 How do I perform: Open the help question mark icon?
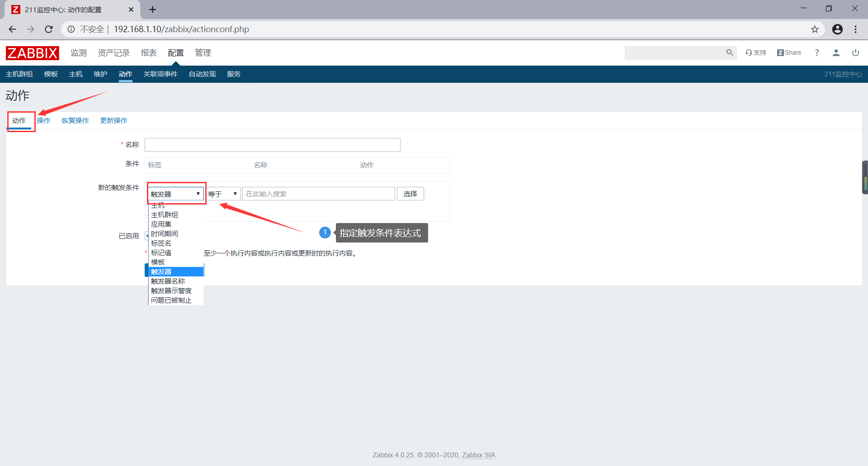point(816,52)
